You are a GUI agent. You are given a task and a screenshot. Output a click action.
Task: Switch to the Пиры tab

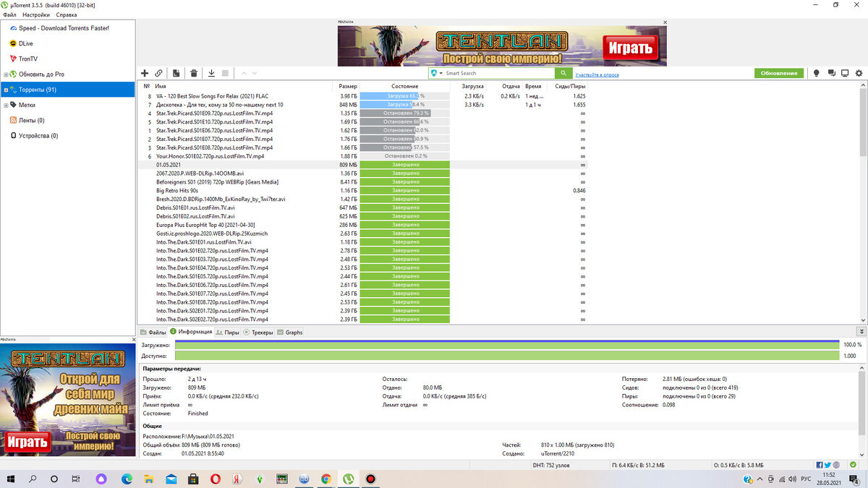click(x=228, y=333)
